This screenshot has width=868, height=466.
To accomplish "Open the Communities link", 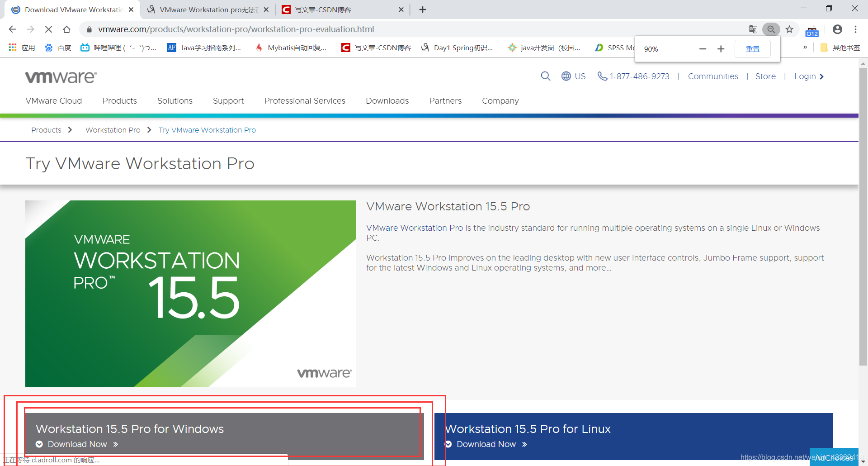I will [713, 76].
